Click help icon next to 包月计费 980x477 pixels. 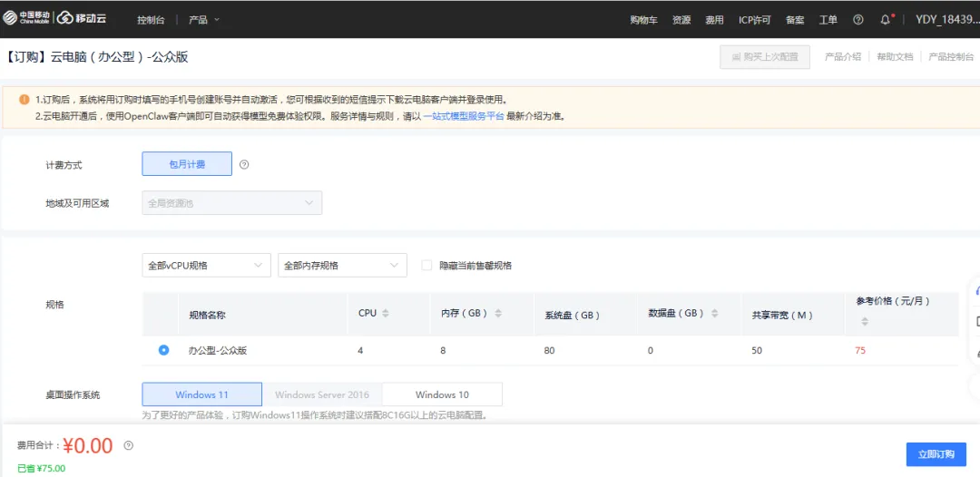click(x=244, y=165)
